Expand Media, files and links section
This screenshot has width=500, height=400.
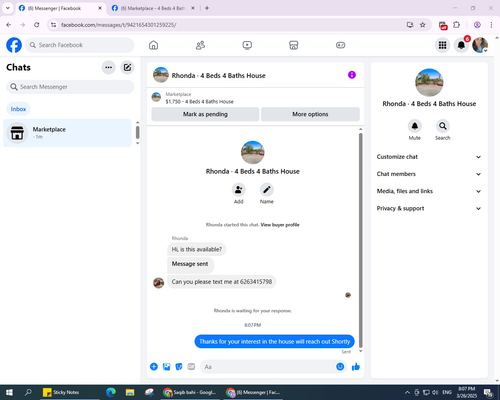coord(429,191)
